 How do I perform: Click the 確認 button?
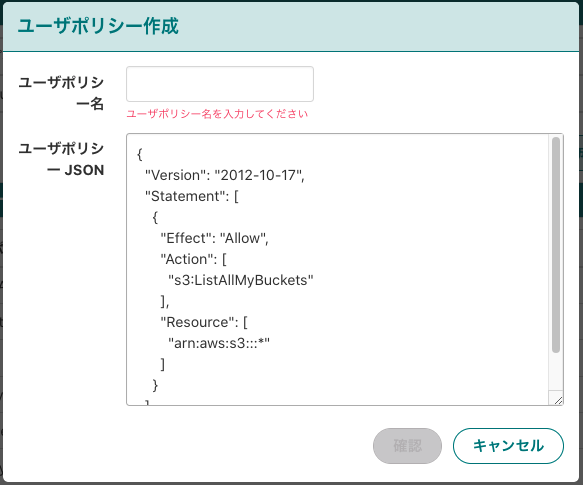point(408,446)
